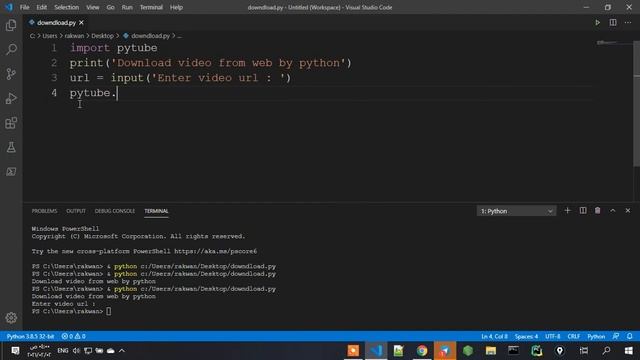Click the editor vertical scrollbar
The height and width of the screenshot is (360, 640).
(636, 104)
